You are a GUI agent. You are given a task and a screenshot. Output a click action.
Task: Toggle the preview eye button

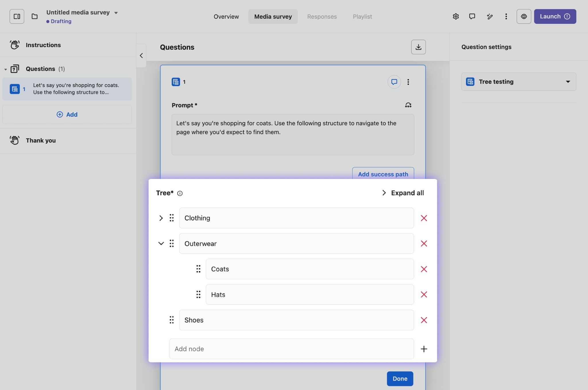[524, 16]
